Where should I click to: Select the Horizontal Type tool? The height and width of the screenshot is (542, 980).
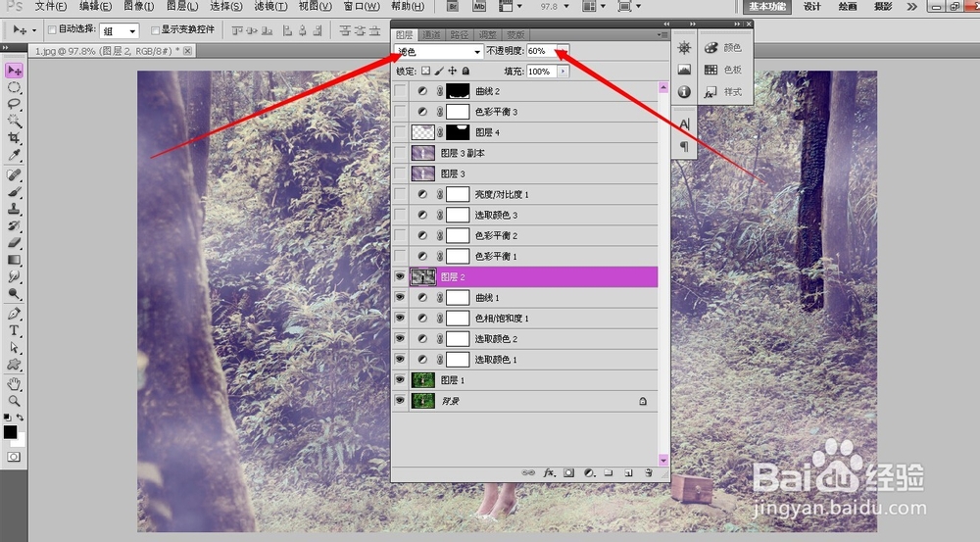pos(14,330)
